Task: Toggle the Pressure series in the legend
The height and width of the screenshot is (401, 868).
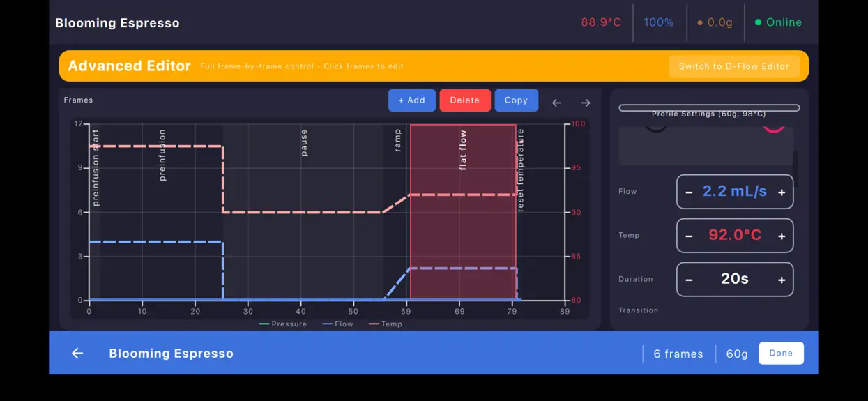Action: pyautogui.click(x=283, y=324)
